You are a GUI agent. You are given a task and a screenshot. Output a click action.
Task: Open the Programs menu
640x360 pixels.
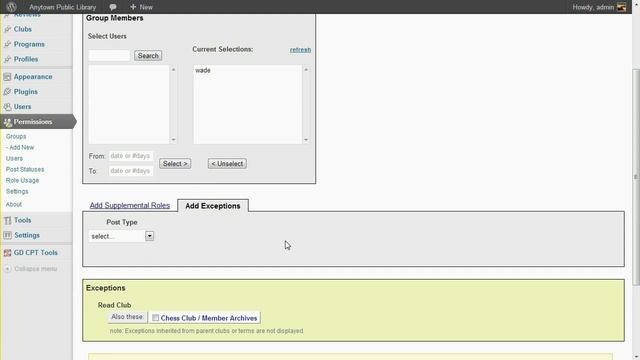(29, 44)
